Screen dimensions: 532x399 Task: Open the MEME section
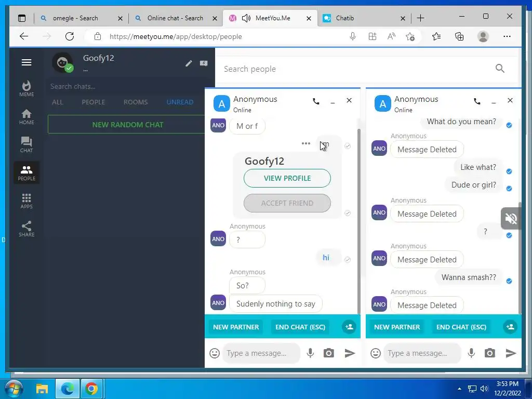26,89
